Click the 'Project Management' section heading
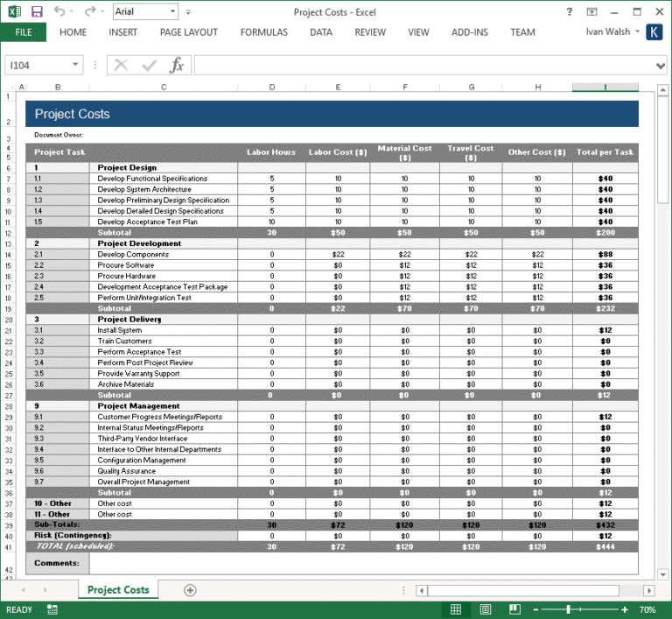Screen dimensions: 672x619 click(164, 405)
